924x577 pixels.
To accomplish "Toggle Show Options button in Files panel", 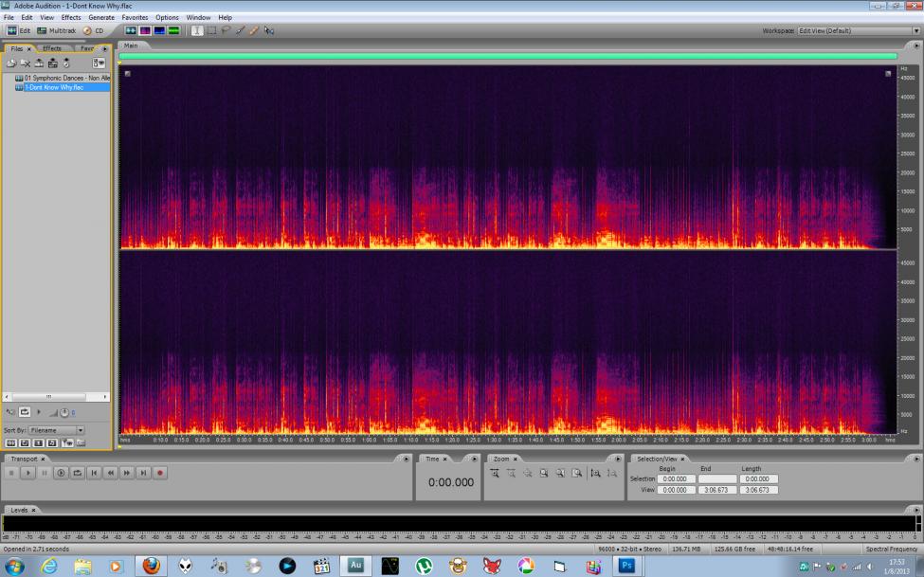I will (99, 63).
